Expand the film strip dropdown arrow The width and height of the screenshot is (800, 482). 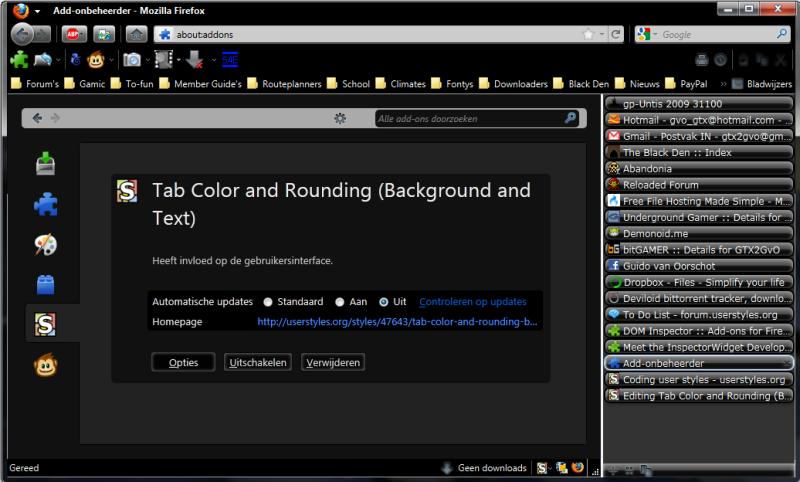179,60
